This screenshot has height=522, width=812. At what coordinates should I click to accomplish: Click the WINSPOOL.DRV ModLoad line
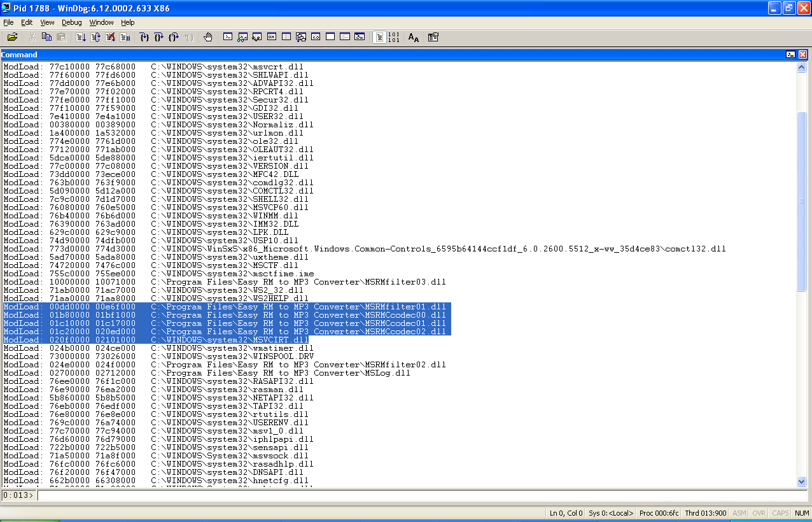tap(158, 356)
